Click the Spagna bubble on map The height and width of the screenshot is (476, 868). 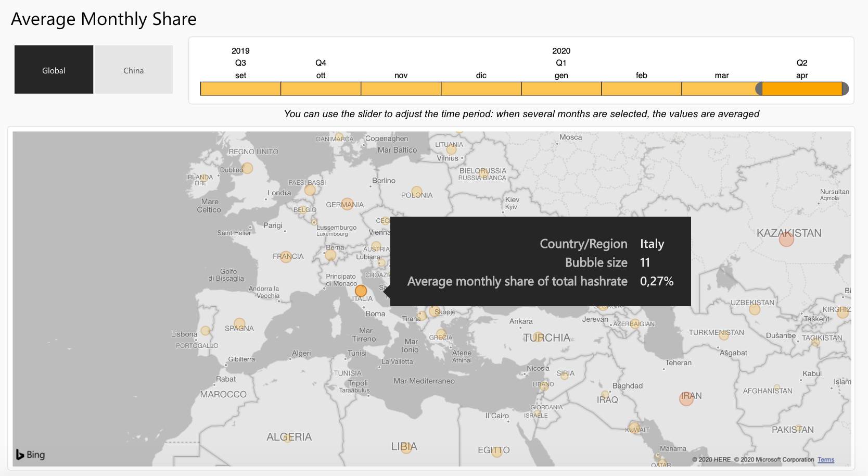click(239, 323)
